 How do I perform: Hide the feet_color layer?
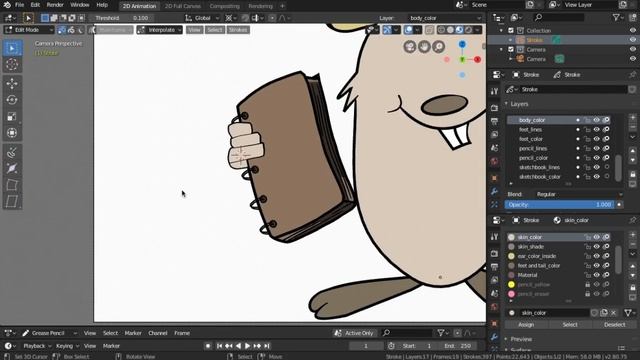(596, 139)
